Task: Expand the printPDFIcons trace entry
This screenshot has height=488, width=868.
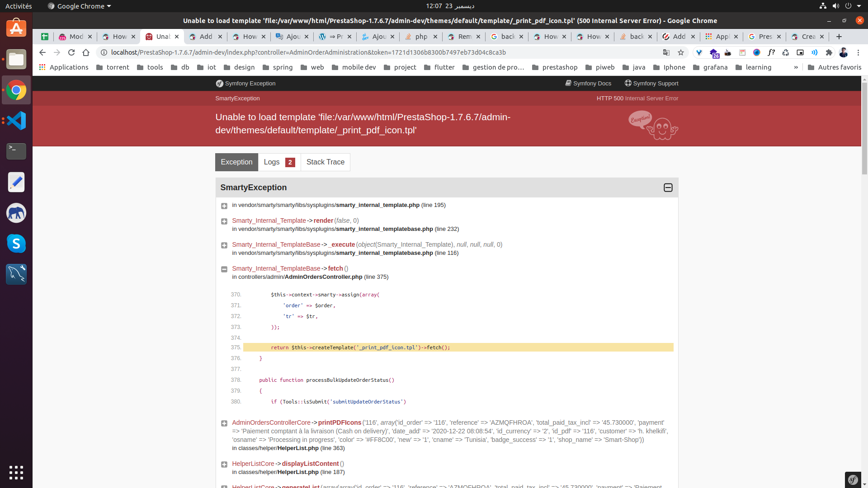Action: pyautogui.click(x=224, y=423)
